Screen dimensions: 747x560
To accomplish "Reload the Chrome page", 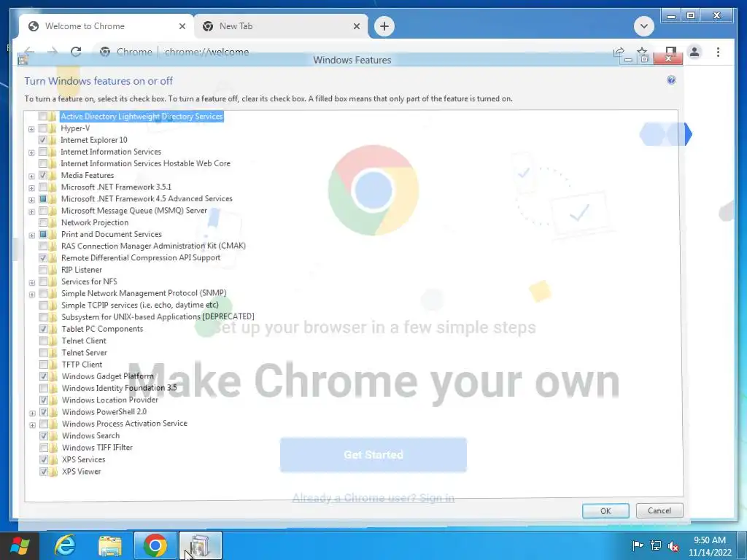I will [76, 52].
